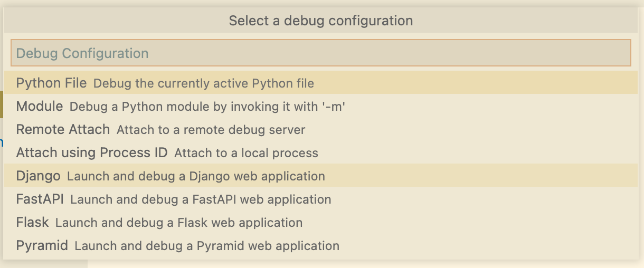The width and height of the screenshot is (644, 268).
Task: Choose the Pyramid configuration entry
Action: [321, 245]
